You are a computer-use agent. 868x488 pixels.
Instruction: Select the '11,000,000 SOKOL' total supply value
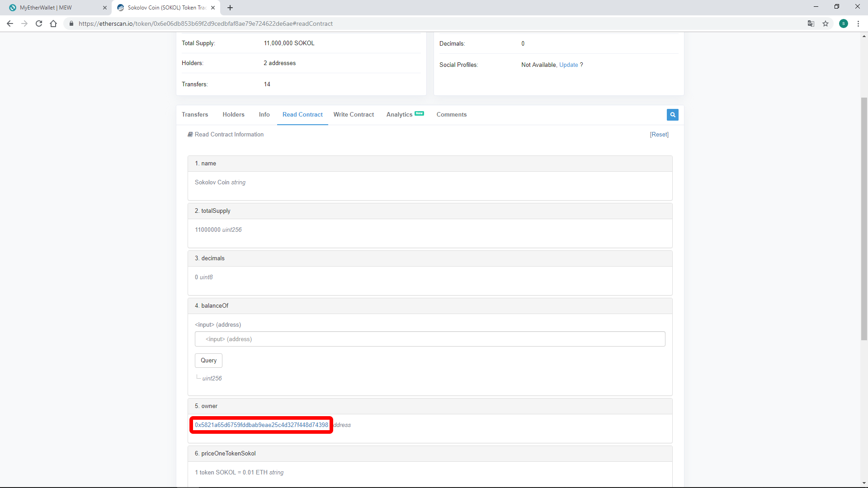[289, 43]
